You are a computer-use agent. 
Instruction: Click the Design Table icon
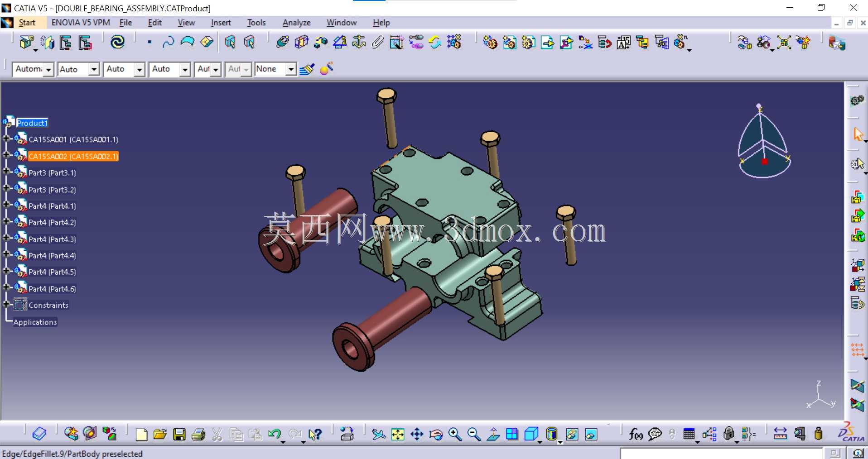689,435
